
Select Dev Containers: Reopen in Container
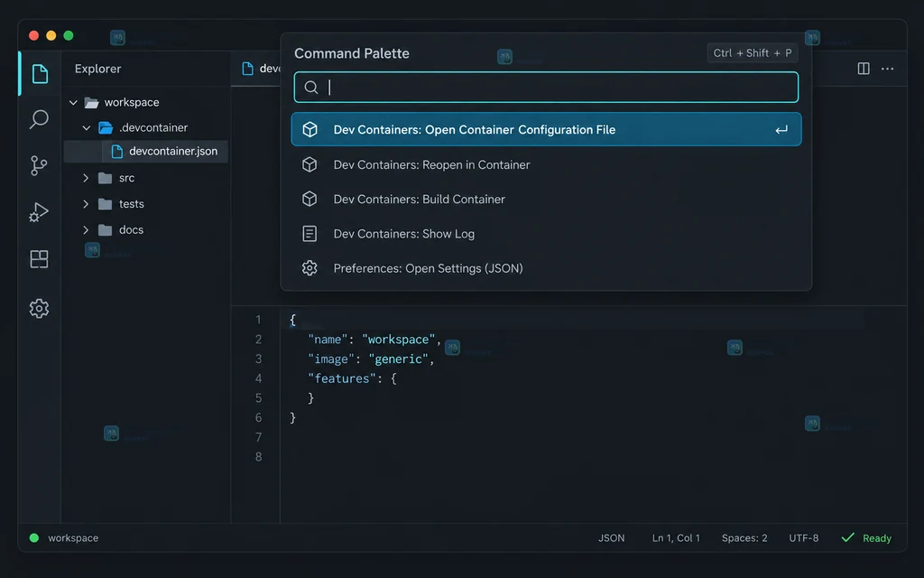[x=546, y=164]
